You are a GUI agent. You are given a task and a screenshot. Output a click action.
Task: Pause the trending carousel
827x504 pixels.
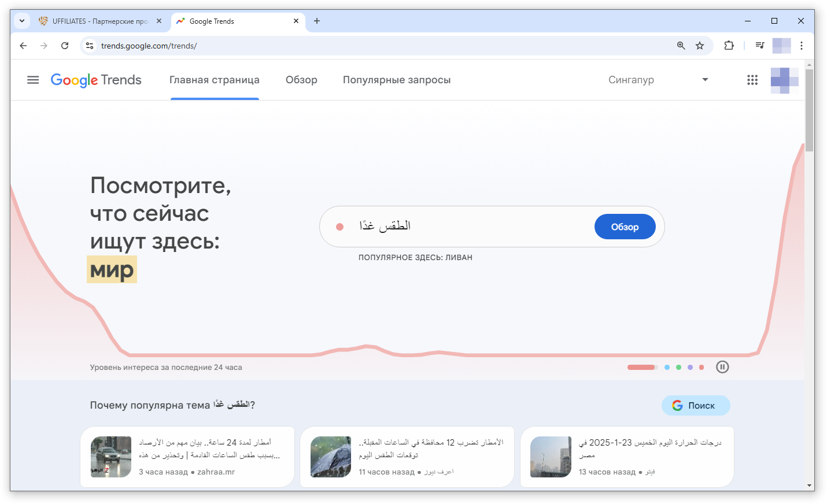tap(722, 367)
